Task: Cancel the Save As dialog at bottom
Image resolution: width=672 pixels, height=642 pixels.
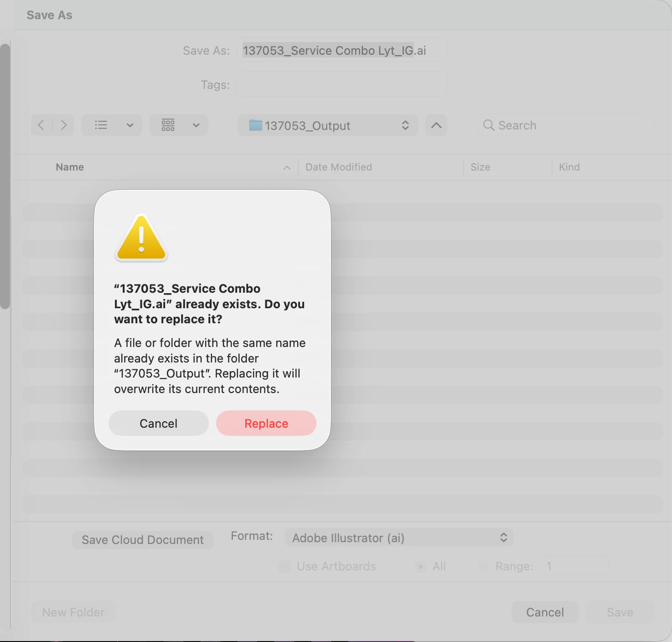Action: 545,612
